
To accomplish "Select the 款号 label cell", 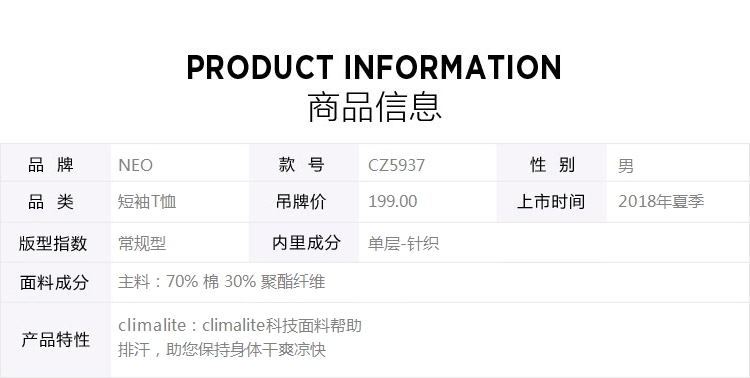I will (x=304, y=163).
